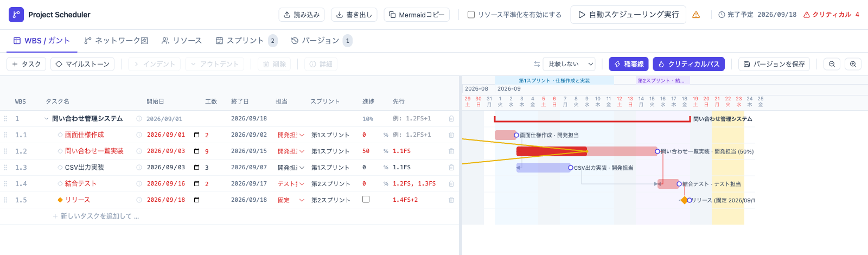Open テスト担当 dropdown in 結合テスト row

(291, 184)
